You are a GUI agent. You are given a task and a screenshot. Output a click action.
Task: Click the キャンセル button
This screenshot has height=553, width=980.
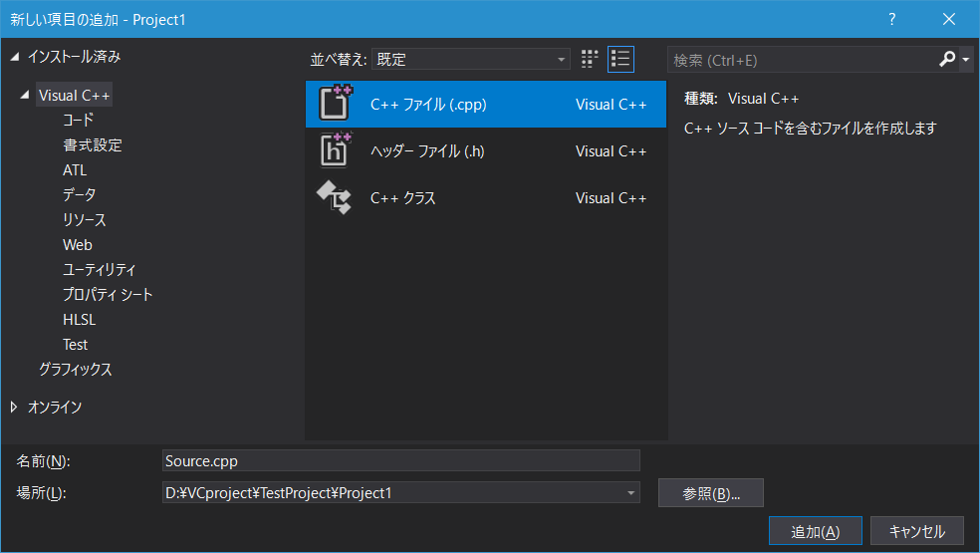coord(917,531)
